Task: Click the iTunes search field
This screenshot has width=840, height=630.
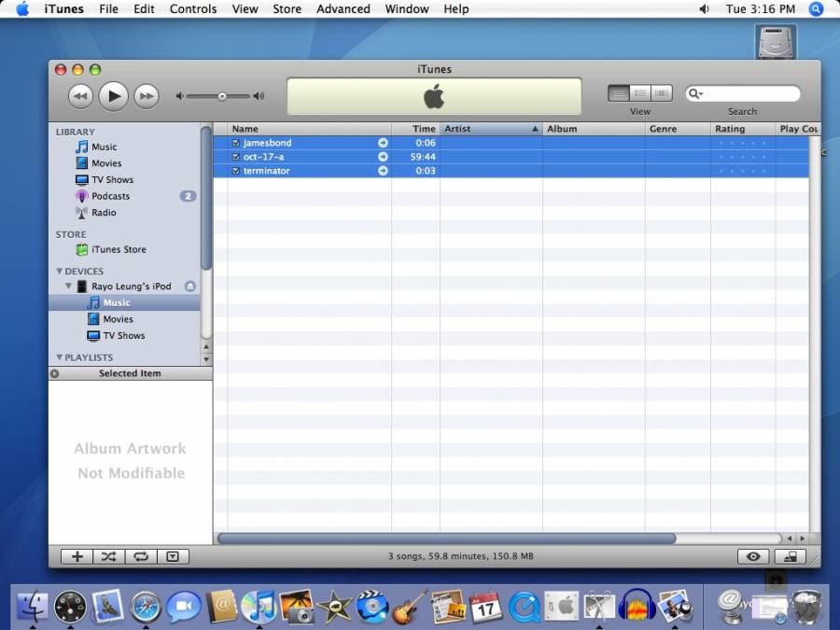Action: coord(743,93)
